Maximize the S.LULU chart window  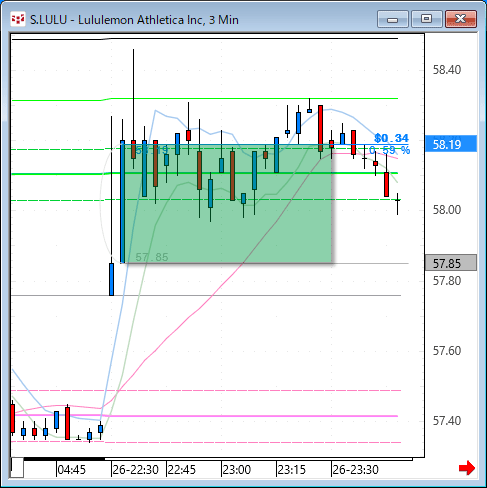point(427,19)
